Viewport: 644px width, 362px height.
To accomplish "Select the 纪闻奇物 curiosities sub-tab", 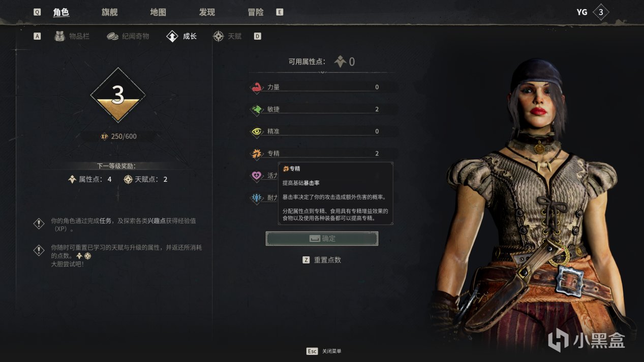I will coord(128,37).
